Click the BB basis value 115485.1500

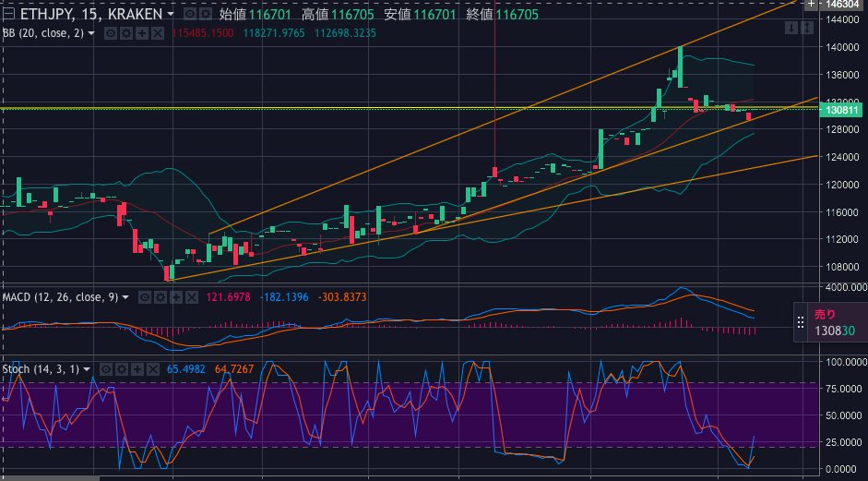click(203, 34)
